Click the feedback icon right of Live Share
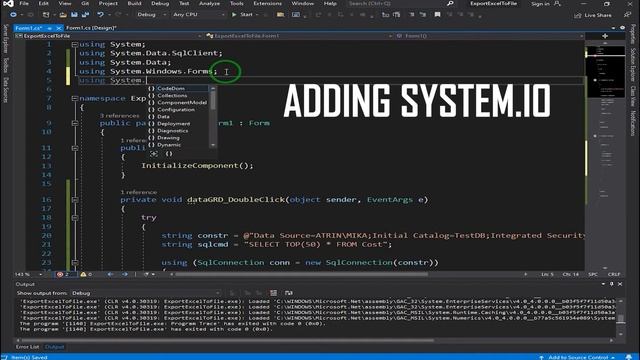Image resolution: width=640 pixels, height=360 pixels. click(627, 15)
